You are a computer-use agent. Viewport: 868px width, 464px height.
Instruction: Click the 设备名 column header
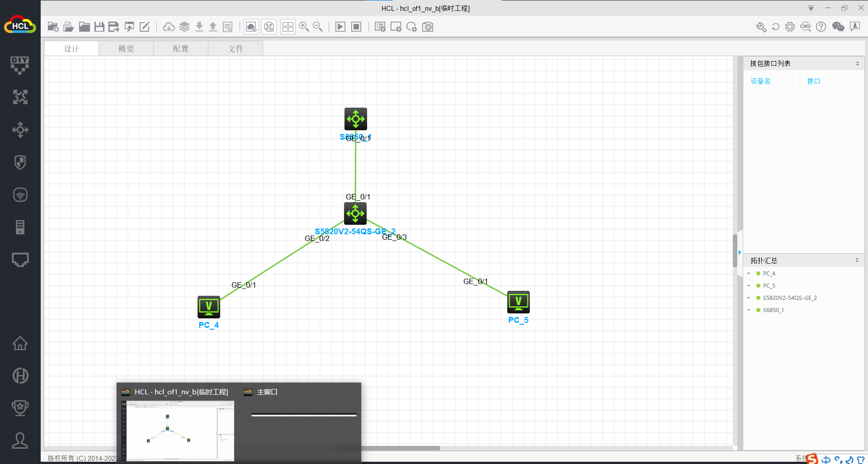(761, 81)
